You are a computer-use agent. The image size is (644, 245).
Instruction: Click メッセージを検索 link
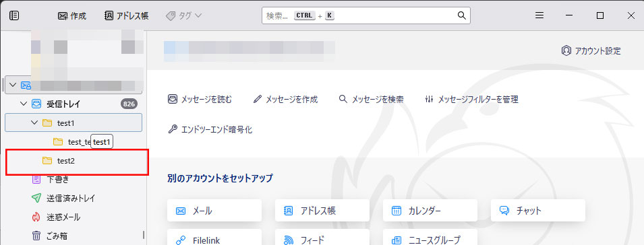tap(372, 99)
